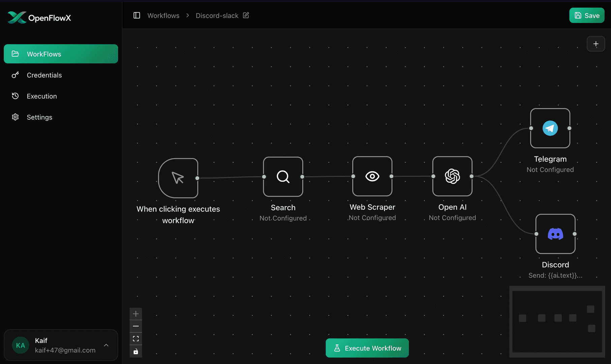The height and width of the screenshot is (364, 611).
Task: Collapse the sidebar with the panel toggle
Action: (x=136, y=15)
